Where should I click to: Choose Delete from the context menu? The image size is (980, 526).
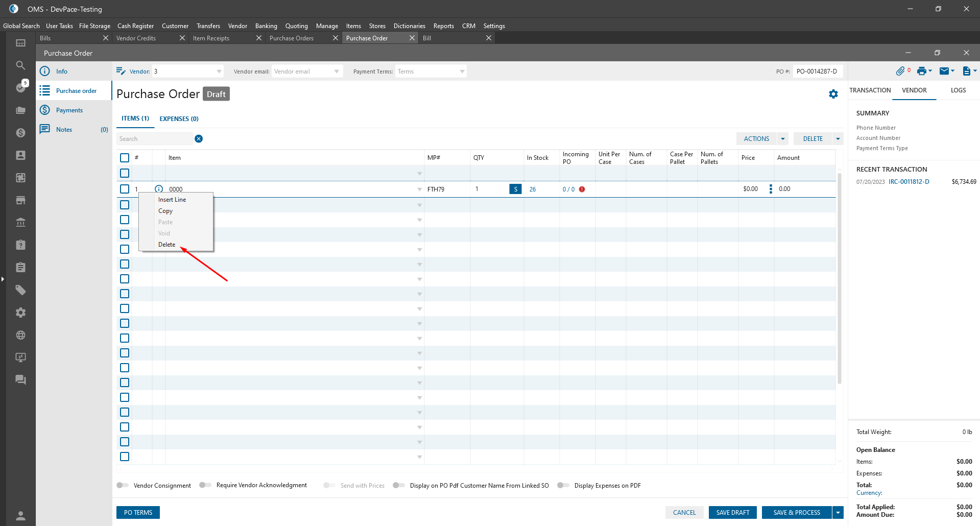(166, 245)
